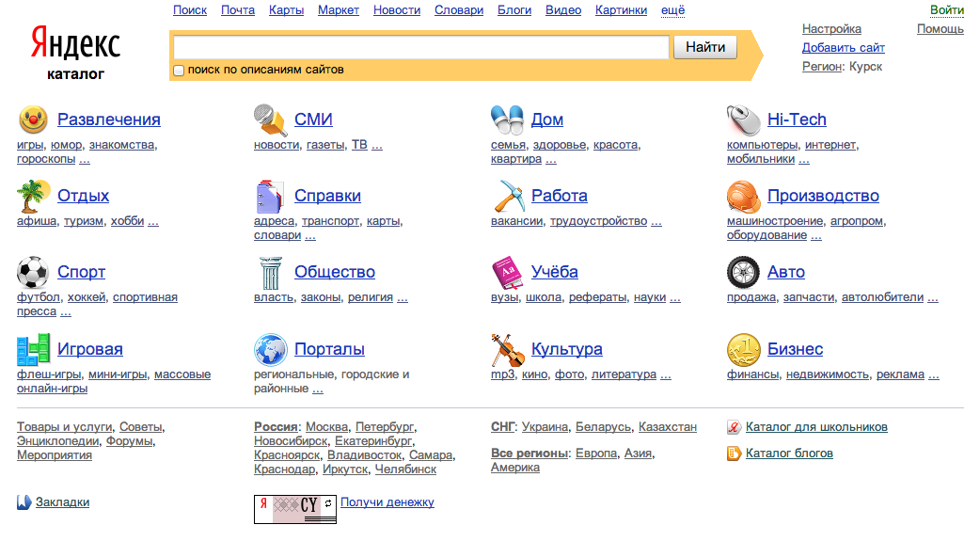This screenshot has height=541, width=980.
Task: Open the футбол subcategory link
Action: [39, 297]
